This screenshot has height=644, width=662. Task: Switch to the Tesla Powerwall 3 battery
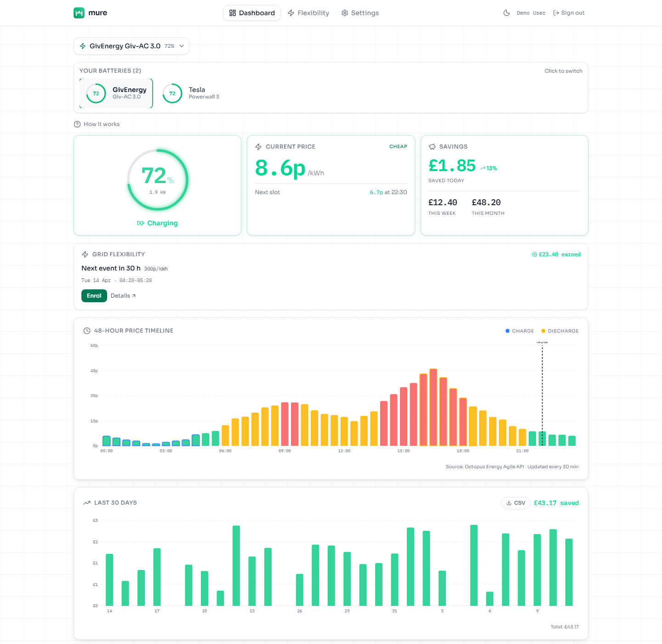[x=190, y=93]
